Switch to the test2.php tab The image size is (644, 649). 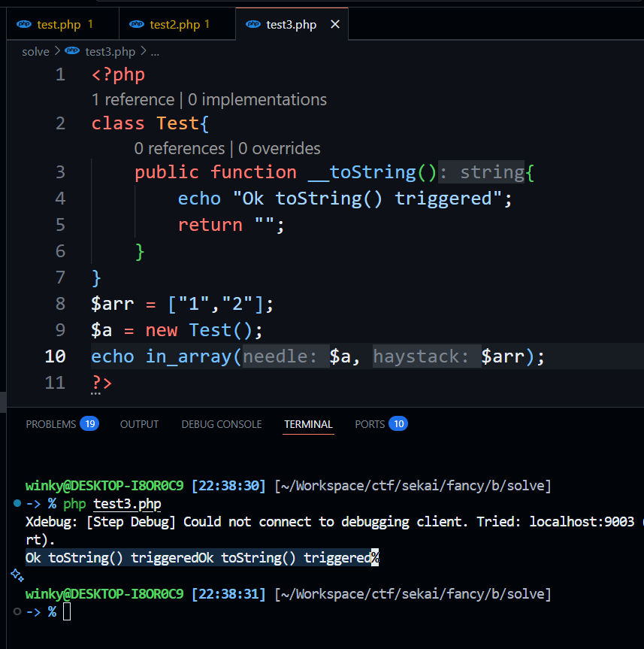(174, 24)
